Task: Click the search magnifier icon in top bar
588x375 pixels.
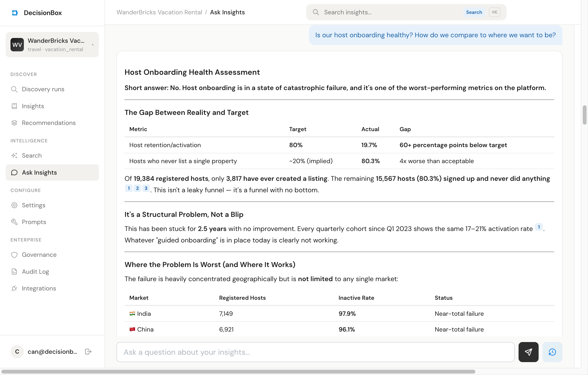Action: [316, 12]
